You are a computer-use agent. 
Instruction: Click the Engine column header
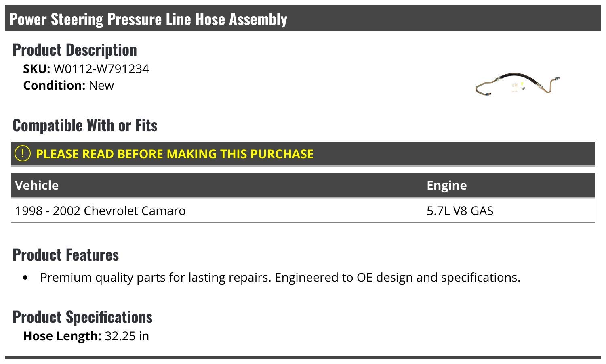(446, 185)
